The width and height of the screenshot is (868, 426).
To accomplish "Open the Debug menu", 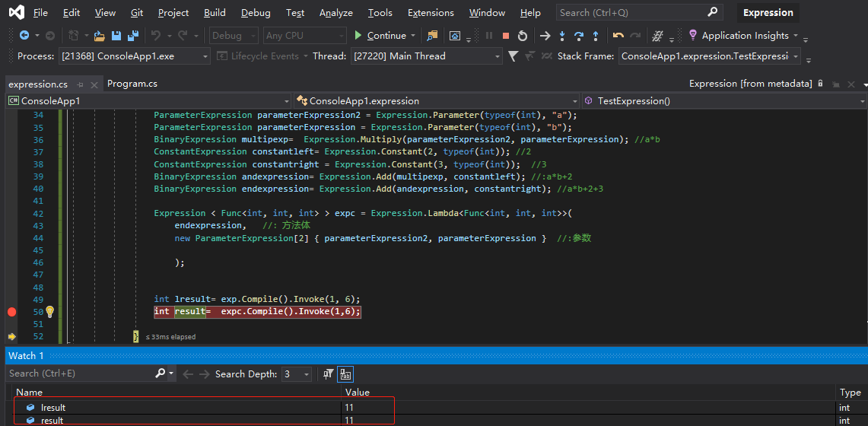I will pos(256,13).
